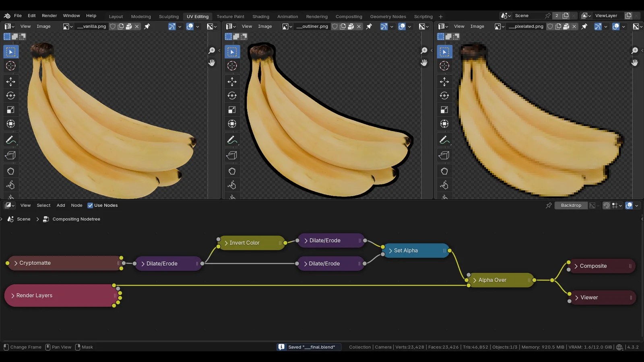644x362 pixels.
Task: Click the Grab tool in outliner.png editor
Action: tap(232, 171)
